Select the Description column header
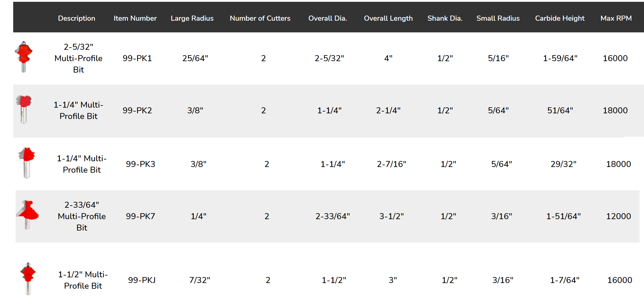 tap(76, 18)
